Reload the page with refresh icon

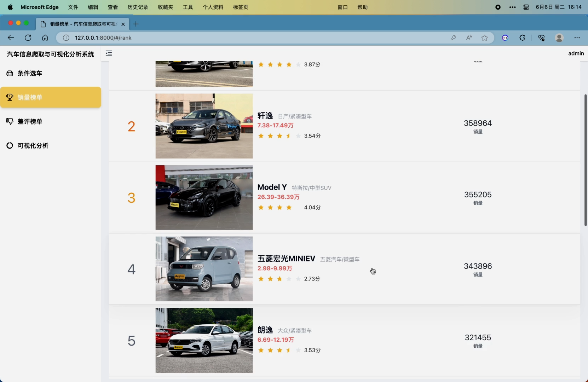(28, 37)
